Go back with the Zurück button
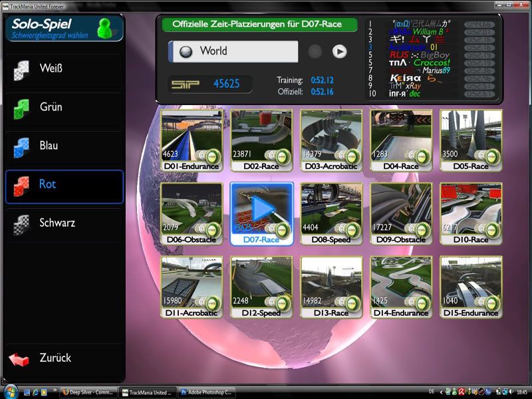532x399 pixels. coord(65,360)
